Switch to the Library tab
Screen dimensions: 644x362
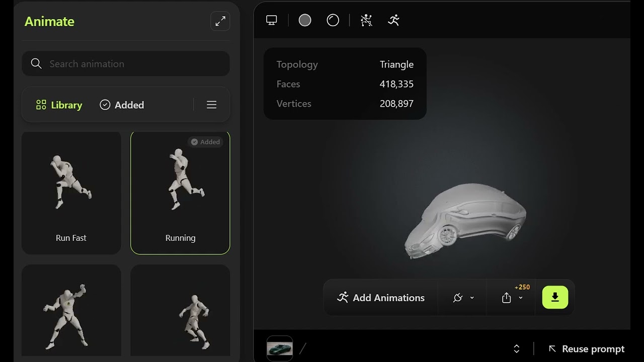tap(59, 105)
